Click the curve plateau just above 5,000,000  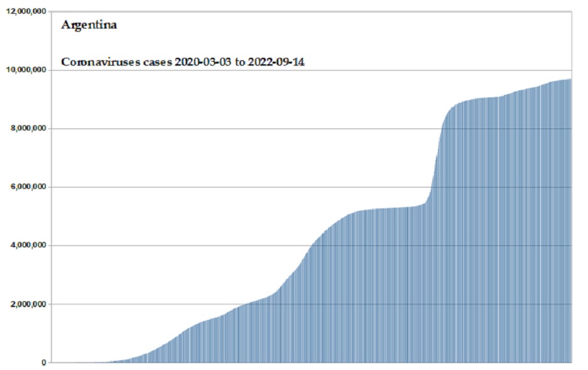click(x=383, y=209)
